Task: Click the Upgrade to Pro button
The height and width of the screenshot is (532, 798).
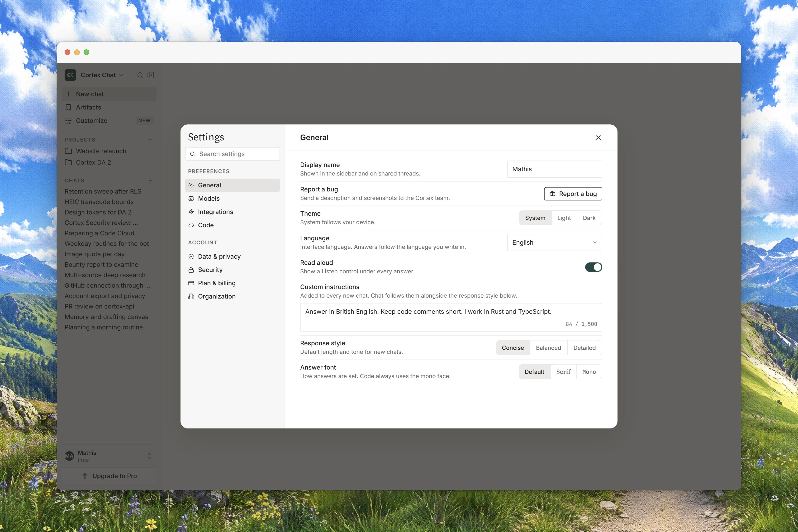Action: [109, 476]
